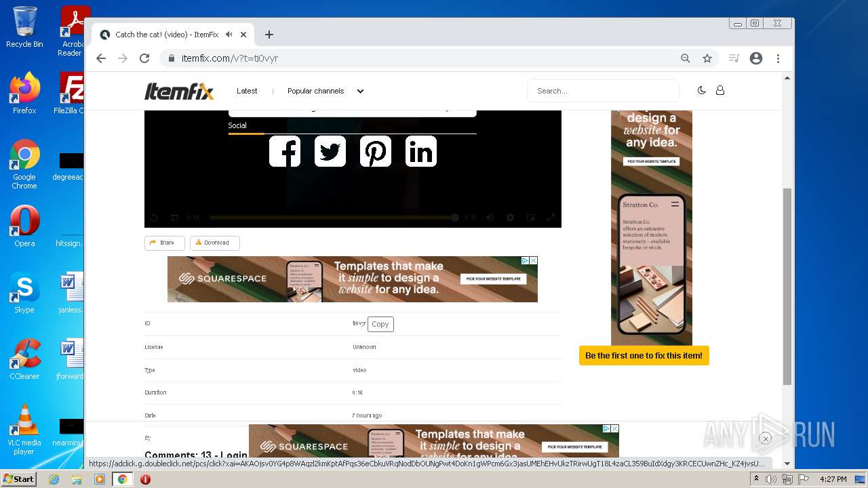Open the Social heading in the share overlay

[237, 125]
